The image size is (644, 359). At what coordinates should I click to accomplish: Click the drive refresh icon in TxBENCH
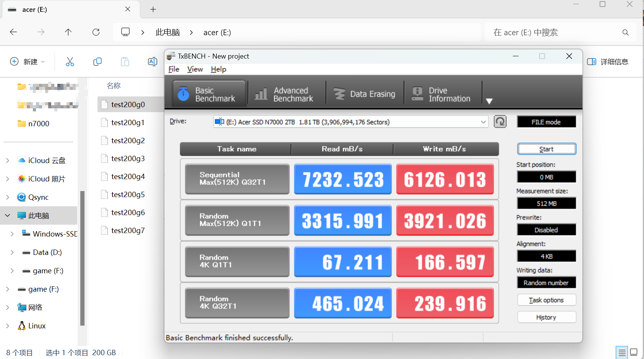coord(500,122)
